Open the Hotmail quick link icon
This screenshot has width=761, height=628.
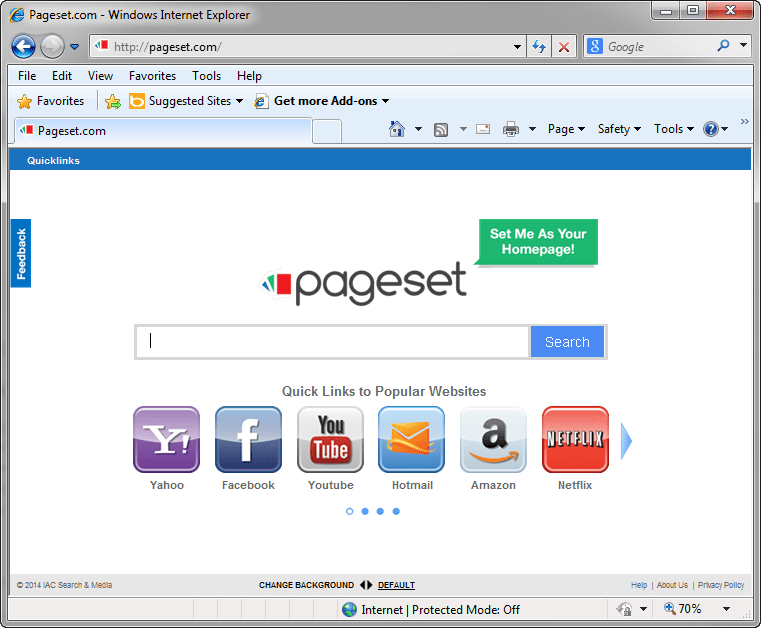[x=412, y=440]
